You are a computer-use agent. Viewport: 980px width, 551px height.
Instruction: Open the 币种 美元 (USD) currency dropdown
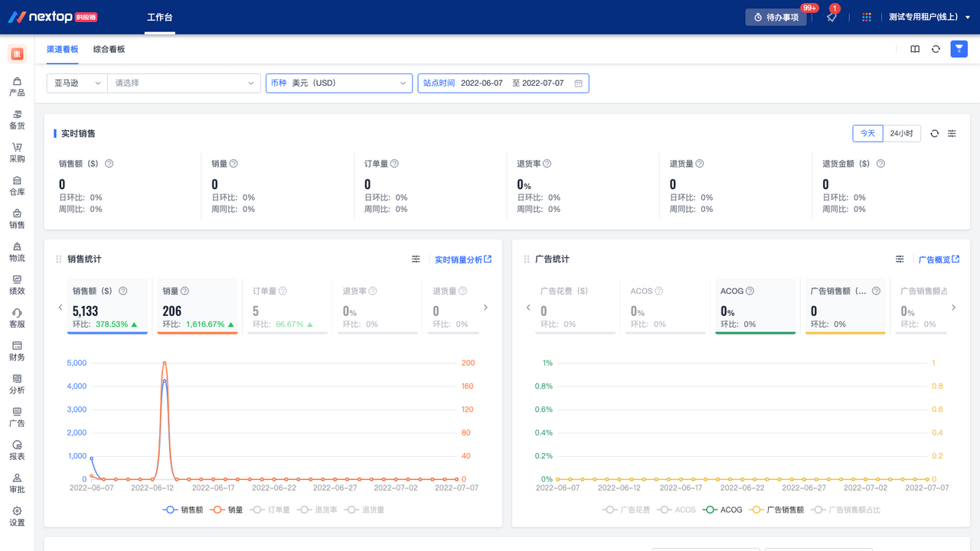(x=339, y=83)
